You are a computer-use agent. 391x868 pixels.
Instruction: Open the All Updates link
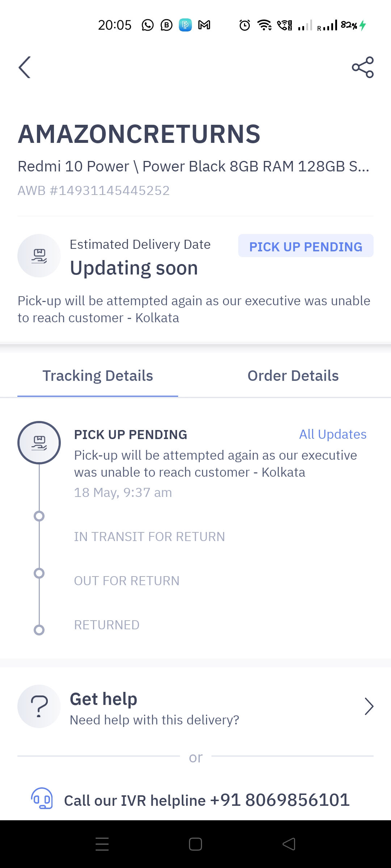click(x=333, y=434)
